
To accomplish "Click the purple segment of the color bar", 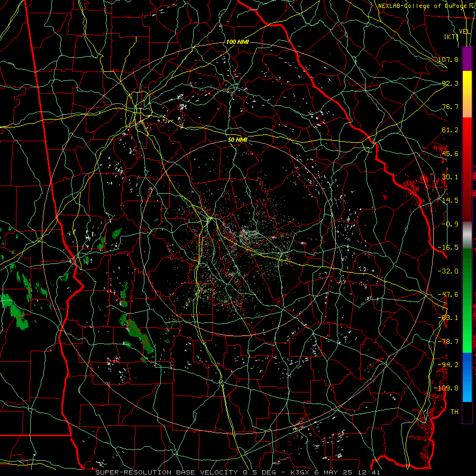I will (467, 59).
